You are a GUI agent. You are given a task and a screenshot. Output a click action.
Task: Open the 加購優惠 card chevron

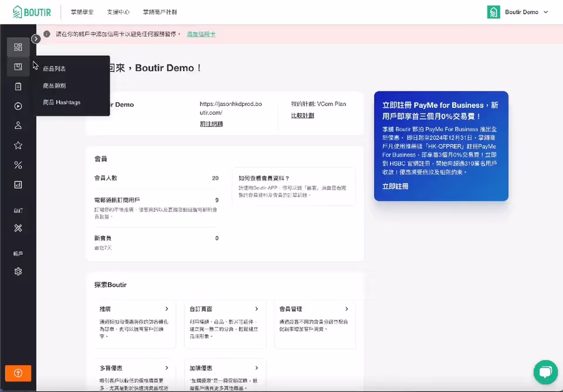pyautogui.click(x=256, y=368)
